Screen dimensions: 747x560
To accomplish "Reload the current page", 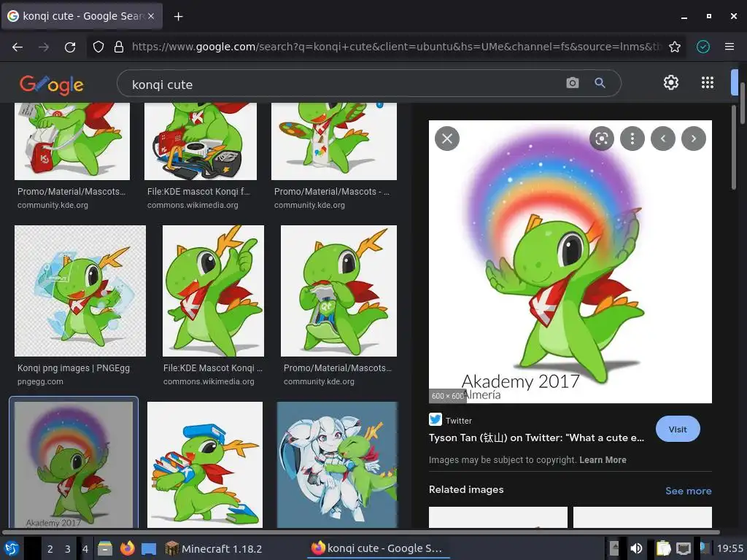I will click(x=70, y=47).
